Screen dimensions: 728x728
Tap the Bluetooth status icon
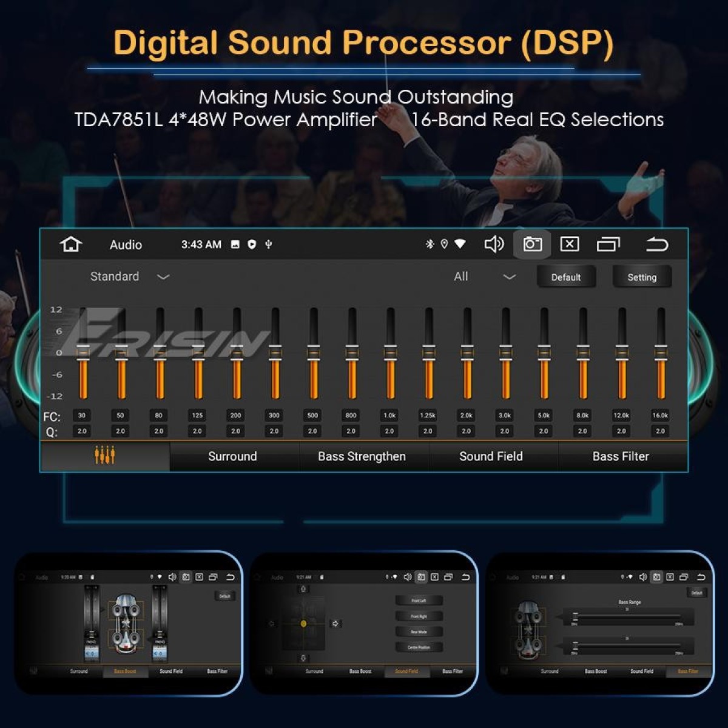(430, 244)
